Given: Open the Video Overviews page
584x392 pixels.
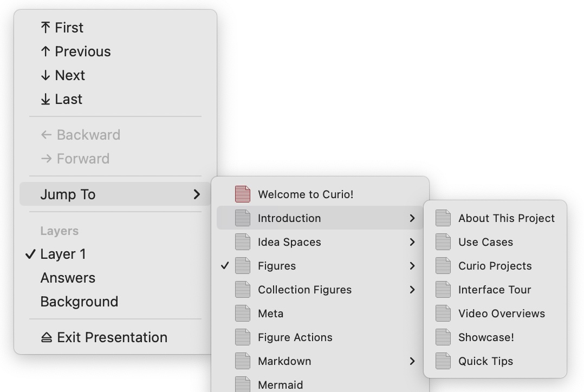Looking at the screenshot, I should [495, 313].
